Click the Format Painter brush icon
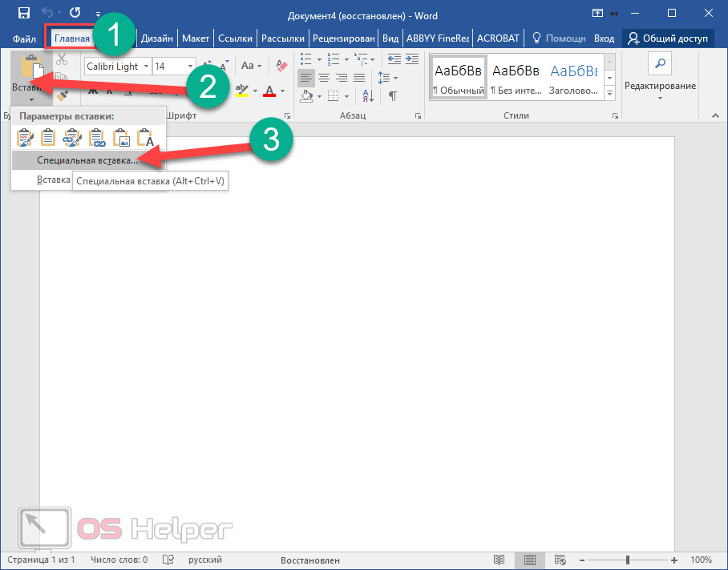This screenshot has width=728, height=570. [x=62, y=96]
